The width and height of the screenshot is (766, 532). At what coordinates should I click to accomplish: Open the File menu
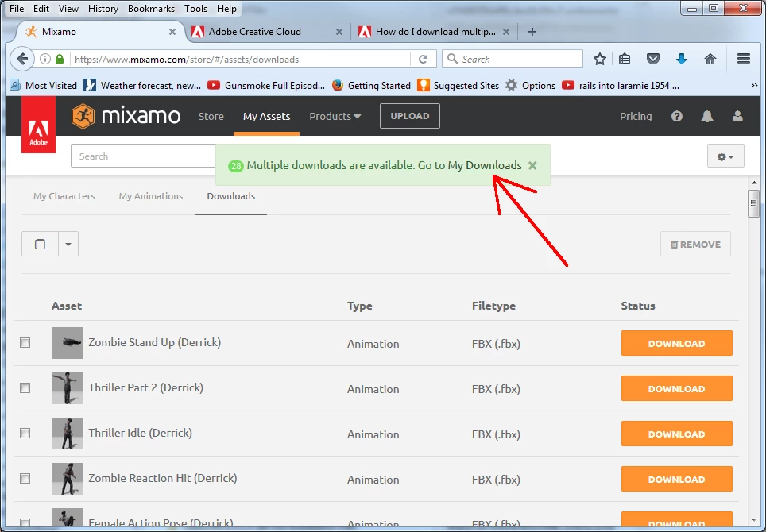(x=17, y=9)
